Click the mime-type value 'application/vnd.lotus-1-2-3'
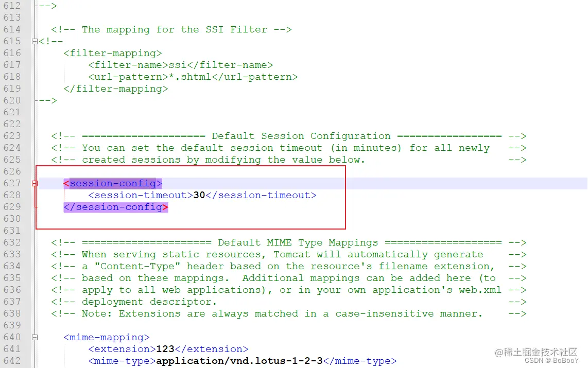Viewport: 588px width, 368px height. click(x=239, y=361)
